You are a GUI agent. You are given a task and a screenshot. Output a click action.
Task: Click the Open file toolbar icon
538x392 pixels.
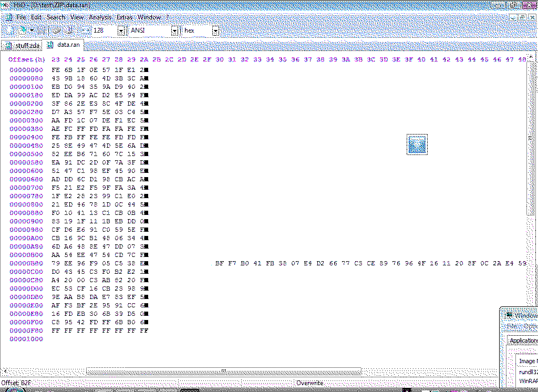23,30
